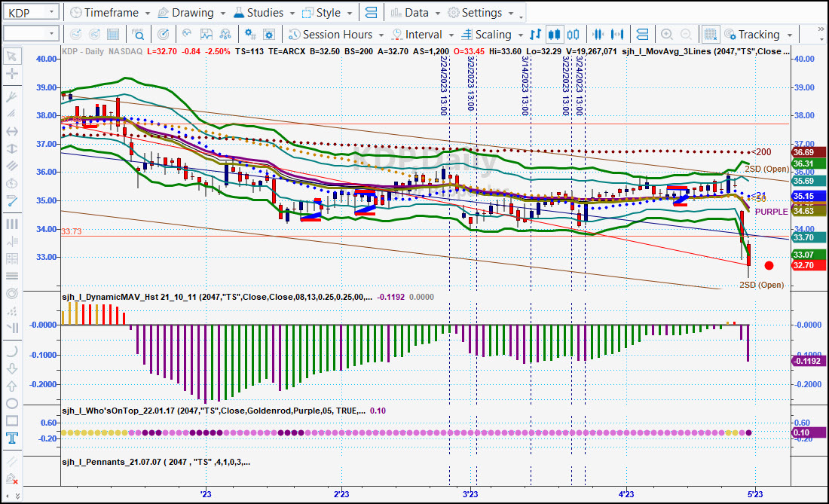Select the 2/24/2023 13:00 vertical line label

(x=444, y=86)
